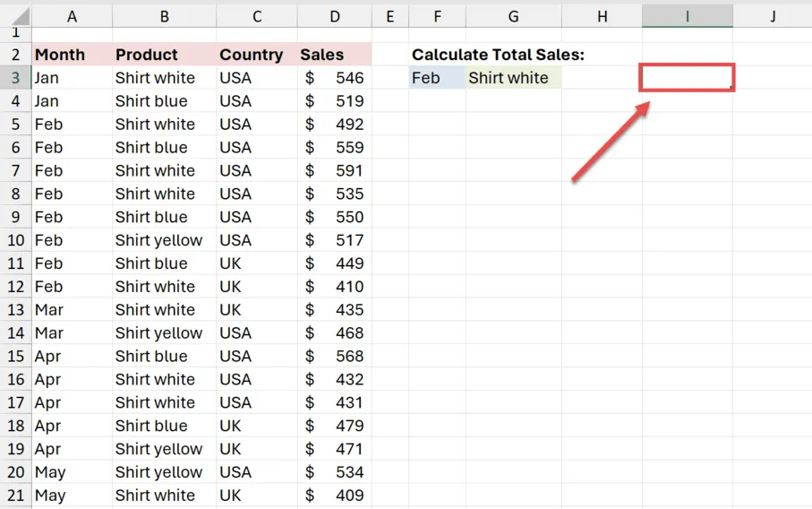Select the sales cell showing 409

click(334, 496)
